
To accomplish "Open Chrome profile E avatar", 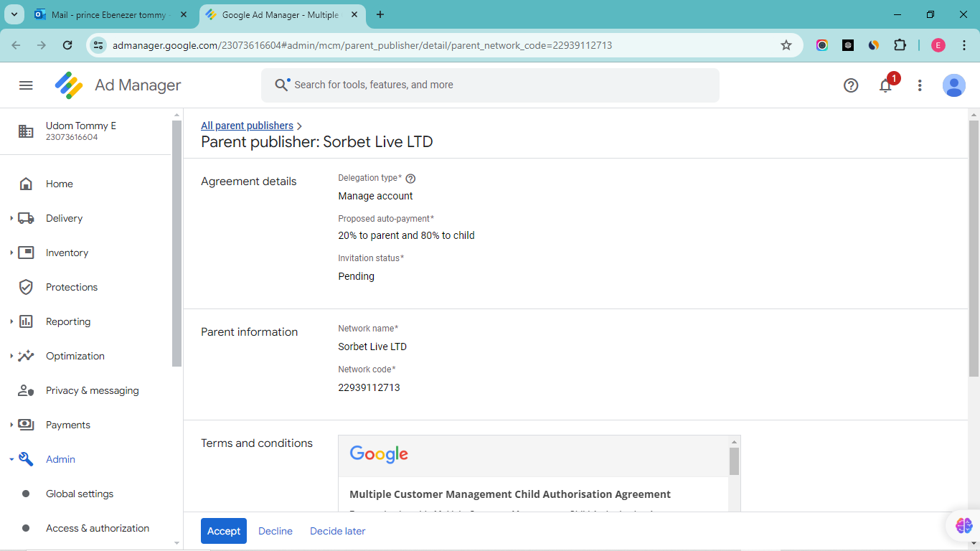I will [x=938, y=45].
